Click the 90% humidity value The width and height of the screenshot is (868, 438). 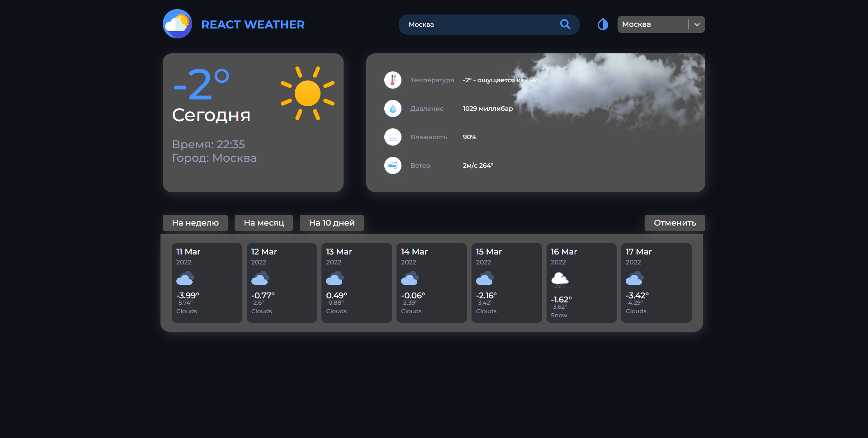pyautogui.click(x=470, y=137)
